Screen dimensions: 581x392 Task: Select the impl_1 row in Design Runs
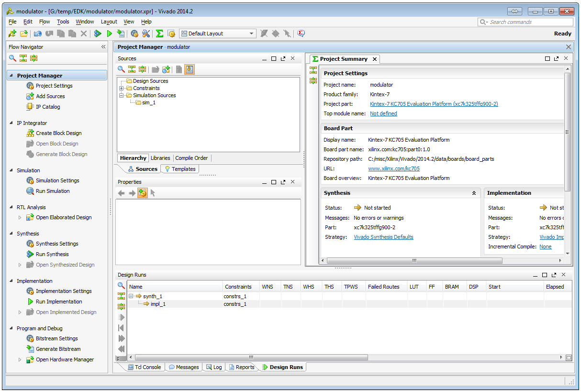[x=349, y=304]
